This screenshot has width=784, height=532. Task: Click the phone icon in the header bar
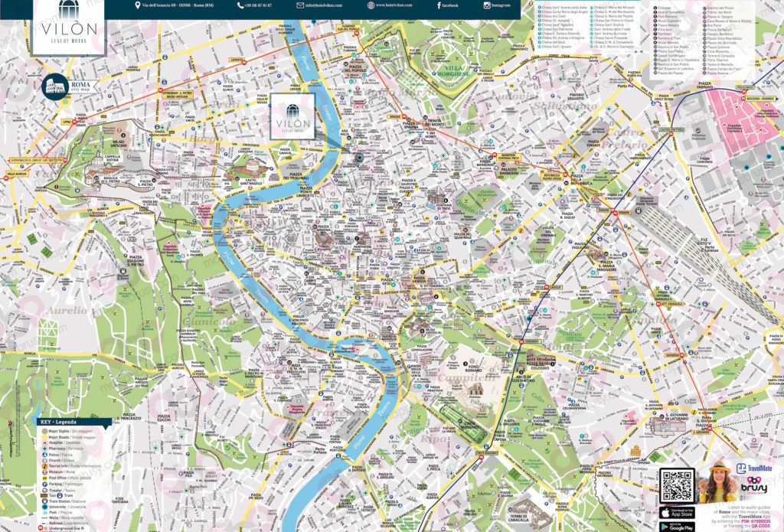(241, 5)
